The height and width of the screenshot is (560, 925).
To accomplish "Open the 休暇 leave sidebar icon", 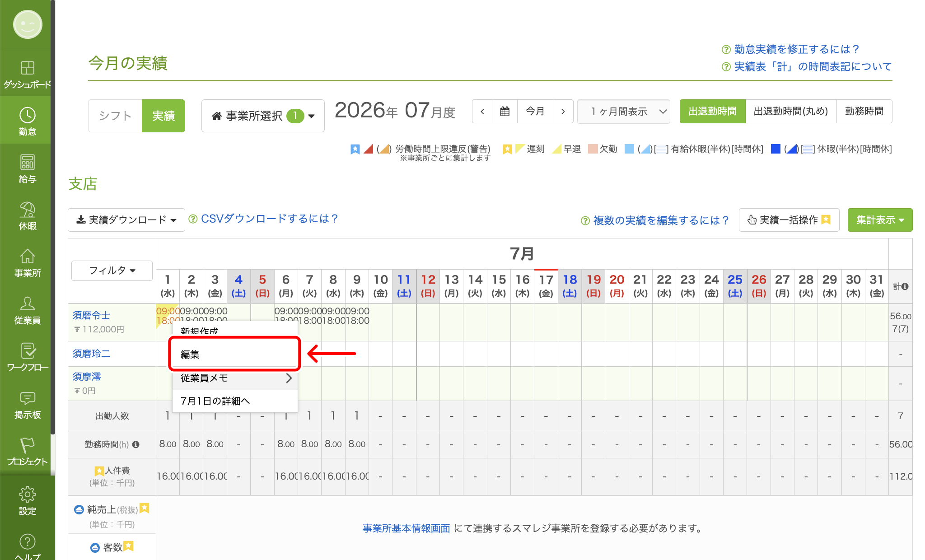I will 27,216.
